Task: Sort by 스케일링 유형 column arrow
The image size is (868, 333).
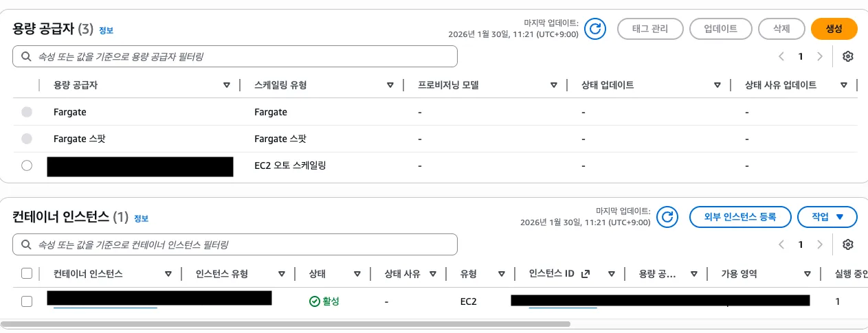Action: 390,85
